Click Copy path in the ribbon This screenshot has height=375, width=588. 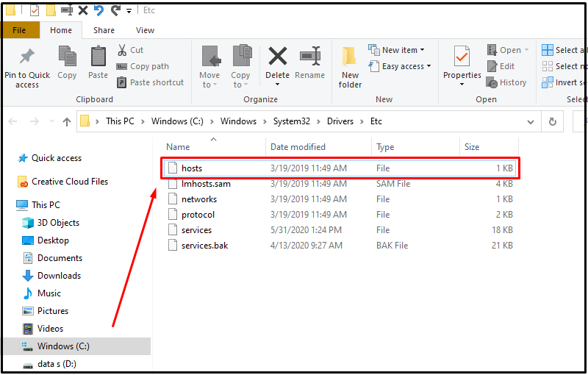point(143,66)
